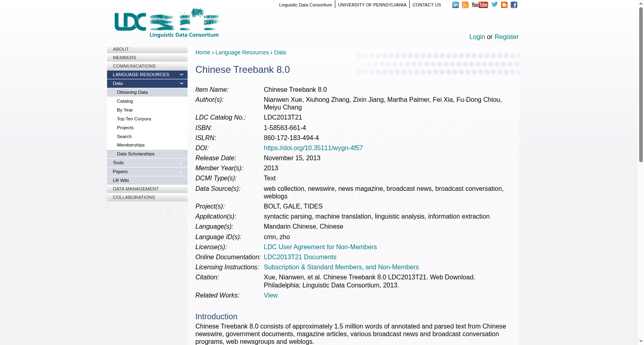Viewport: 644px width, 345px height.
Task: Expand the Papers submenu arrow
Action: (x=181, y=172)
